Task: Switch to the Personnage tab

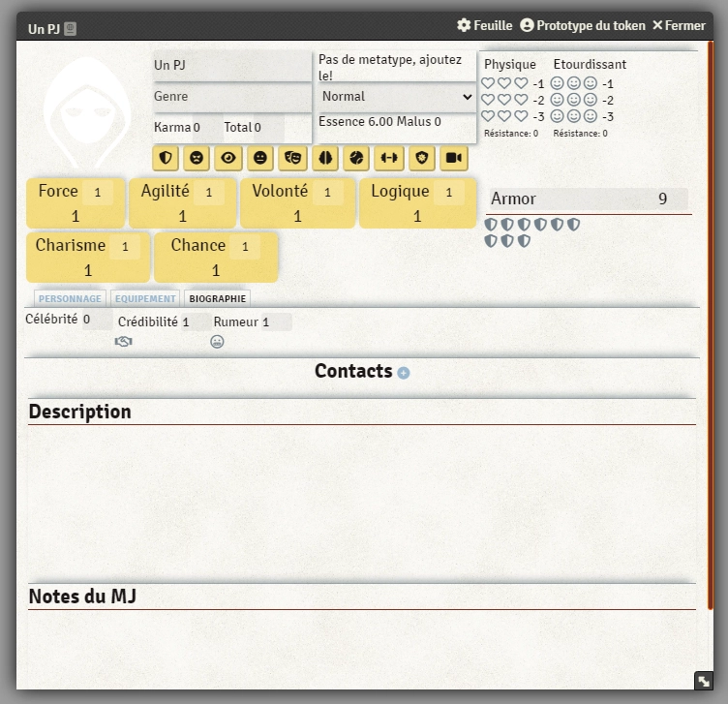Action: [x=70, y=299]
